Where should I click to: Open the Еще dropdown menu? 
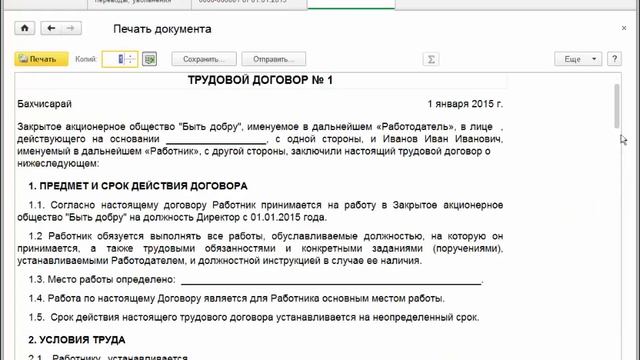(x=578, y=59)
